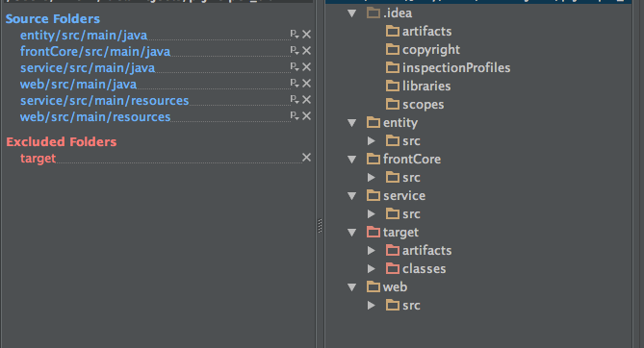644x348 pixels.
Task: Remove service/src/main/resources source folder
Action: (x=306, y=100)
